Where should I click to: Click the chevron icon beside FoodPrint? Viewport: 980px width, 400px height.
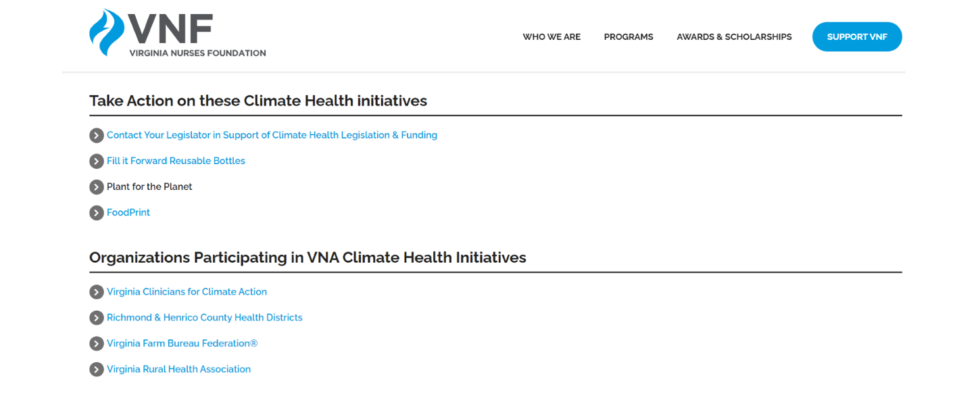pyautogui.click(x=97, y=212)
